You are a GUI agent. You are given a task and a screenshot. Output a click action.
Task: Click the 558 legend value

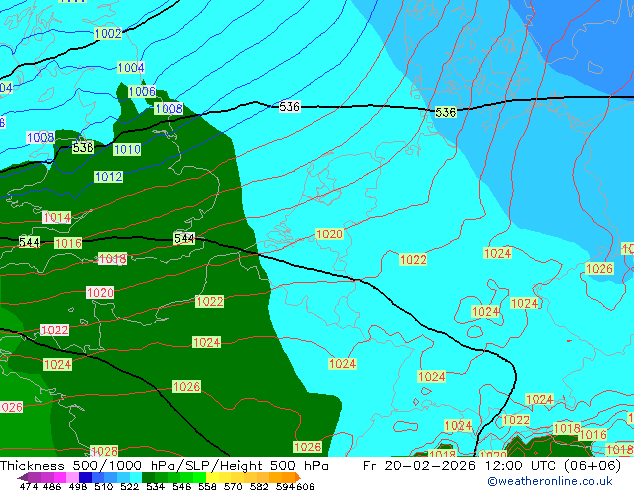click(x=207, y=486)
